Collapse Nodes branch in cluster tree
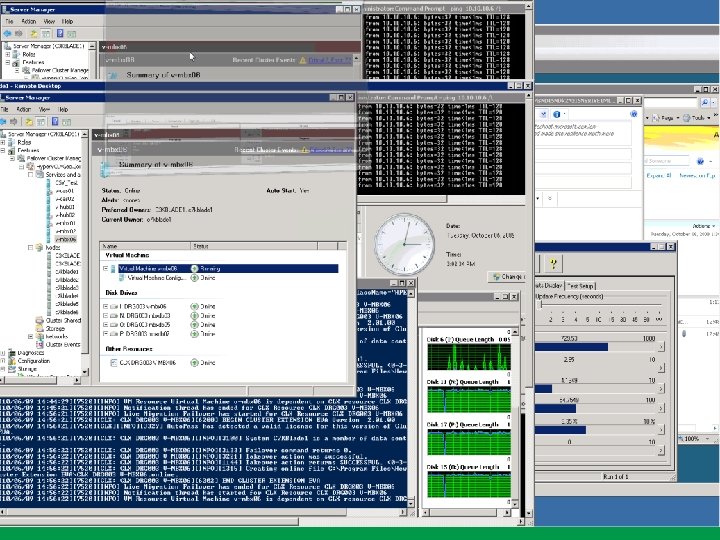The width and height of the screenshot is (720, 540). [30, 248]
